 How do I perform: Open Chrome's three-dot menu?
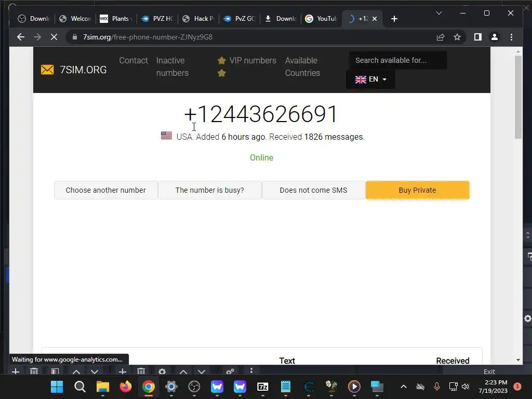[511, 37]
